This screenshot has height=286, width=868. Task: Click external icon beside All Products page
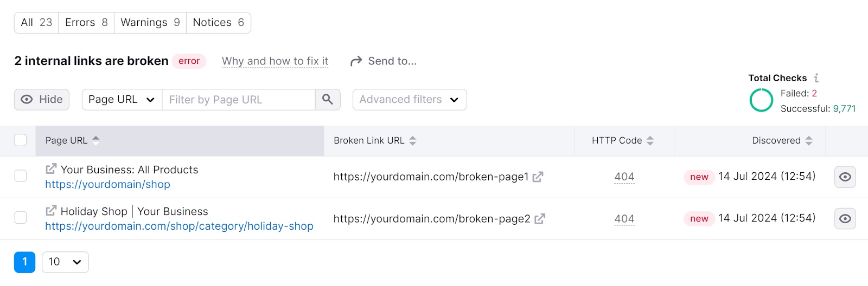pyautogui.click(x=51, y=169)
